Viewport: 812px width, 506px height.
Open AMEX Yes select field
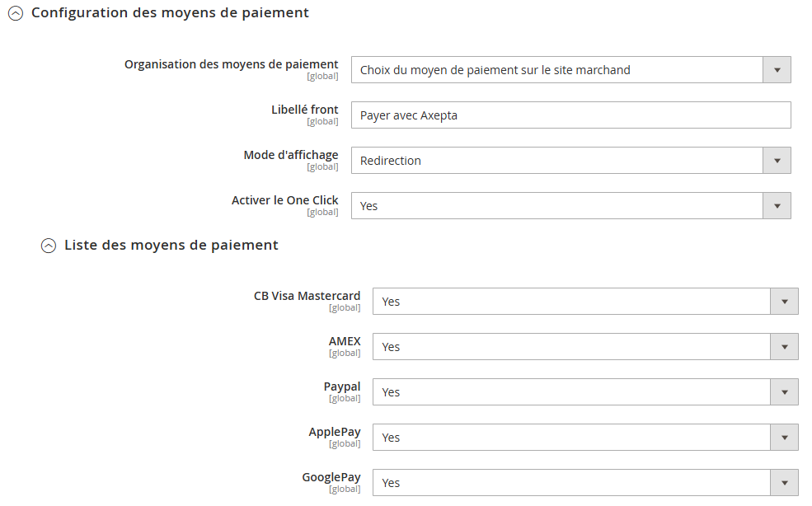coord(585,346)
